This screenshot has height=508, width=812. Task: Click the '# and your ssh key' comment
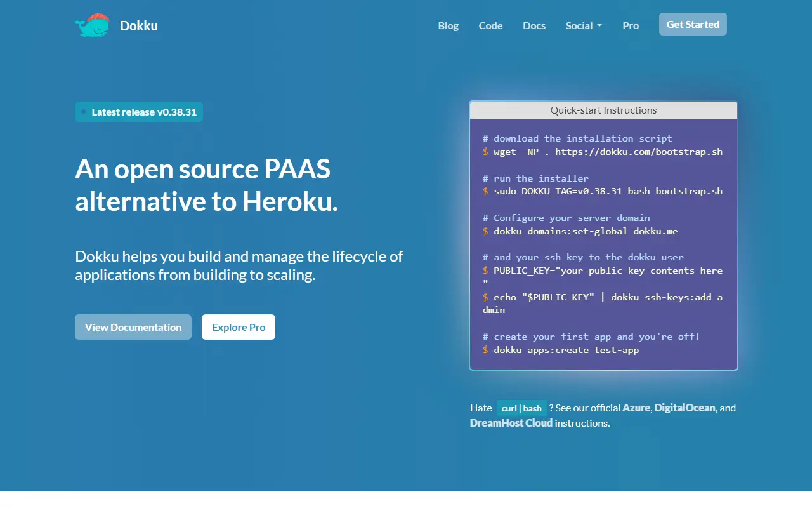(583, 257)
